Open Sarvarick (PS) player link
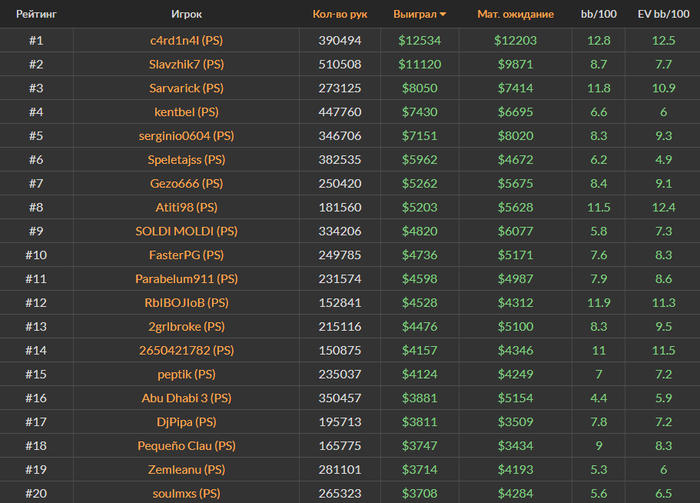The height and width of the screenshot is (503, 700). point(187,88)
